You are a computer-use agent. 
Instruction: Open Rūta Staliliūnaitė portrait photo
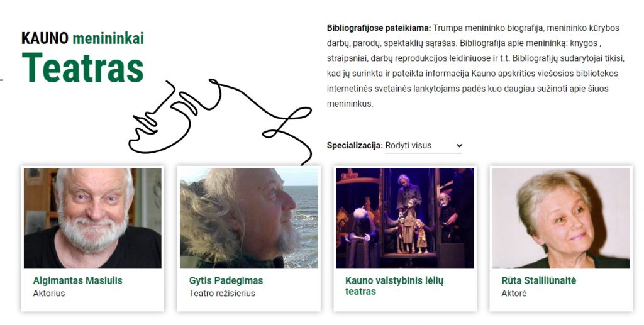561,218
